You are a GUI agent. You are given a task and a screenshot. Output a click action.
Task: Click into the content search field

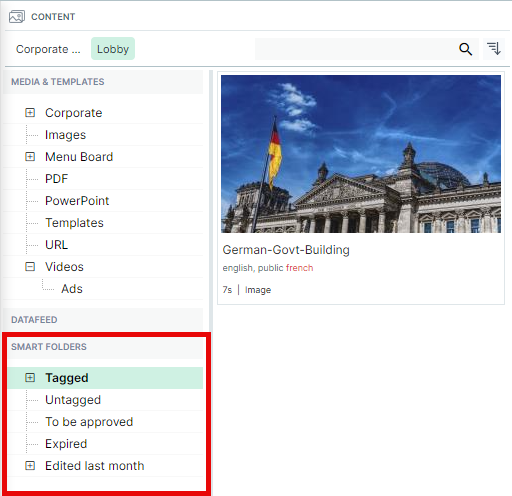coord(355,49)
